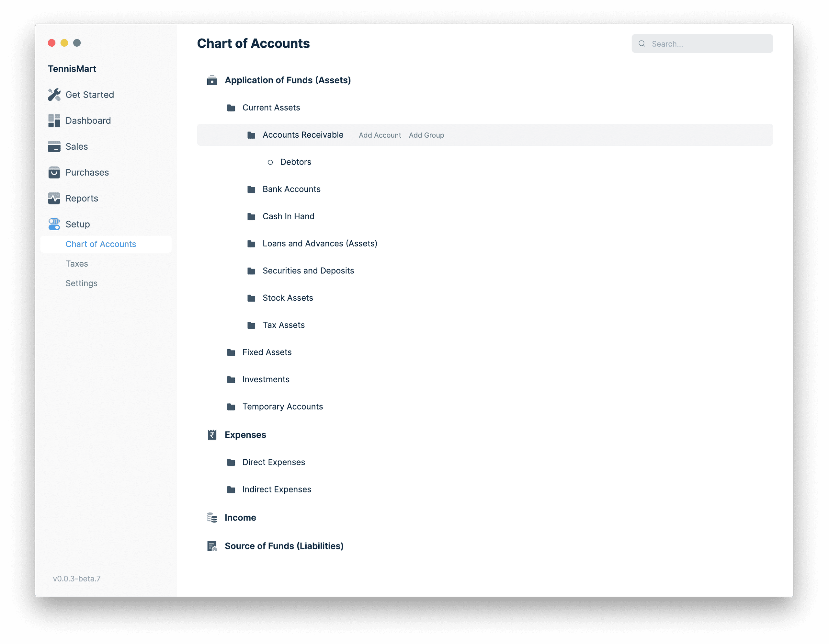Click the Current Assets folder icon
This screenshot has width=829, height=644.
(x=231, y=108)
